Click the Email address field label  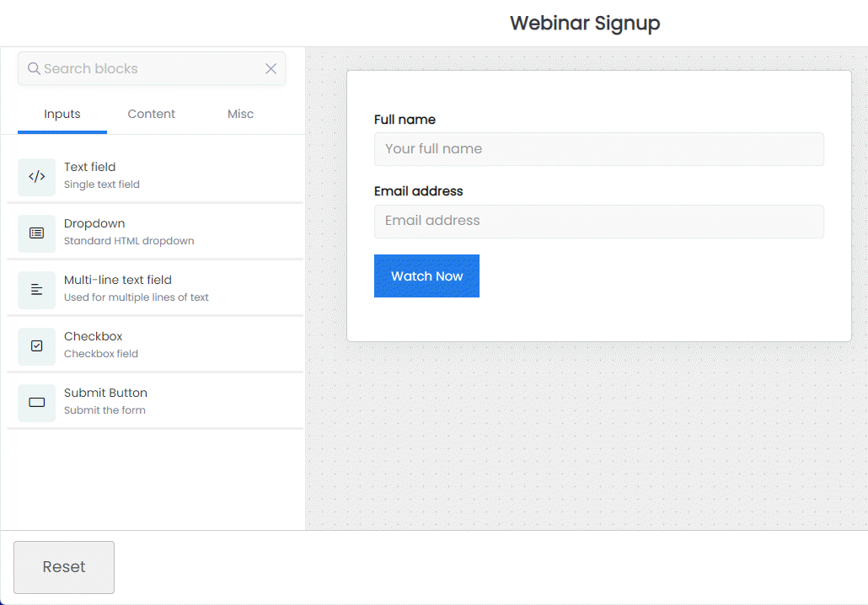(x=418, y=191)
